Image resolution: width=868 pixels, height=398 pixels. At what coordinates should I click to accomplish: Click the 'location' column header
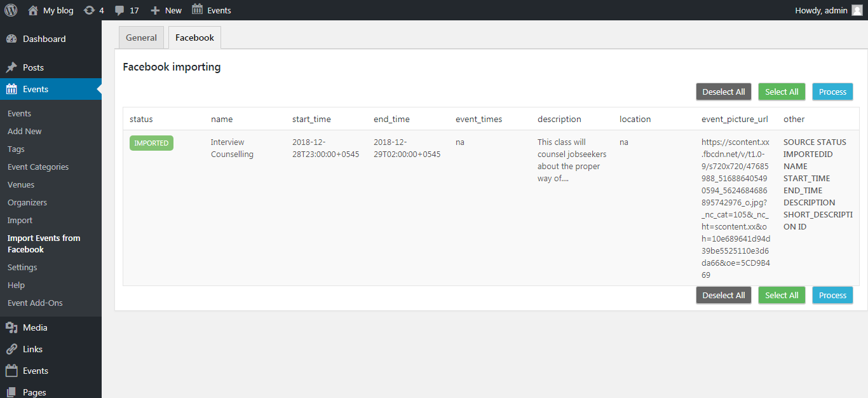[x=635, y=119]
